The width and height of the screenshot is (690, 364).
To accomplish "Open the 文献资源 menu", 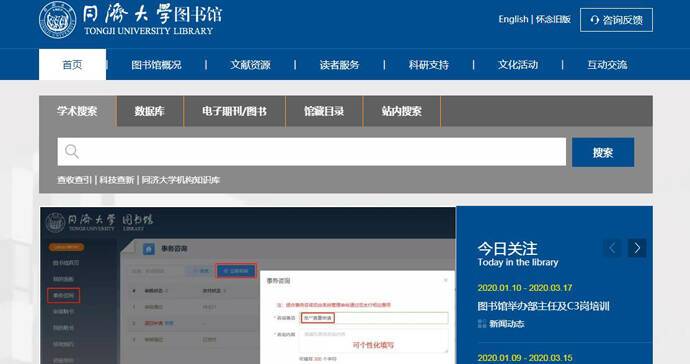I will click(250, 65).
